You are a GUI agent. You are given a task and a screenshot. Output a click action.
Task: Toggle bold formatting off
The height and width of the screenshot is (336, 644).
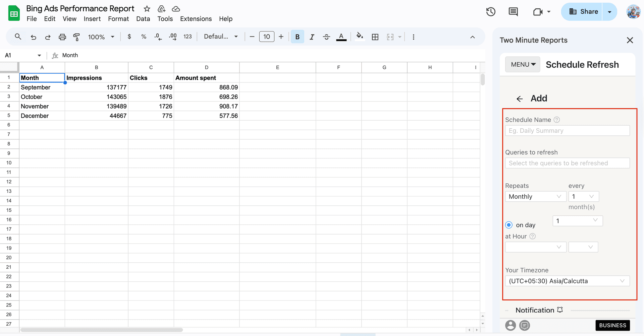297,37
